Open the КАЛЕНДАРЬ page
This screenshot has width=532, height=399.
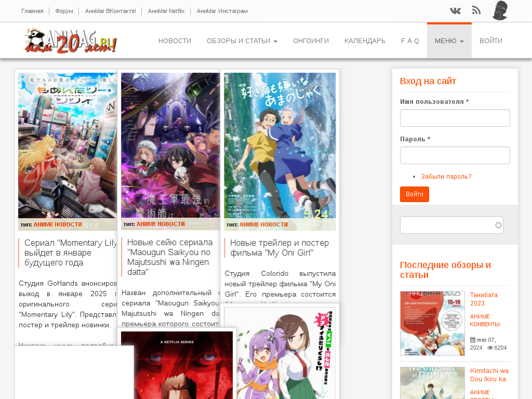365,41
